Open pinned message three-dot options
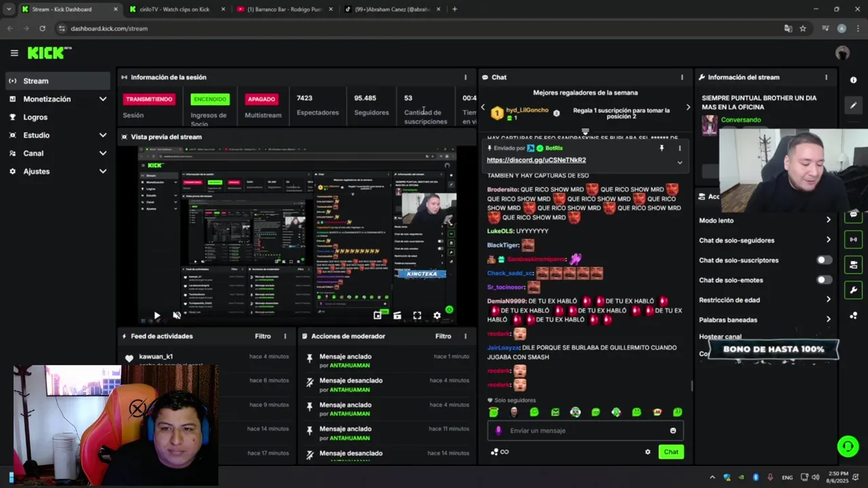This screenshot has height=488, width=868. 679,148
